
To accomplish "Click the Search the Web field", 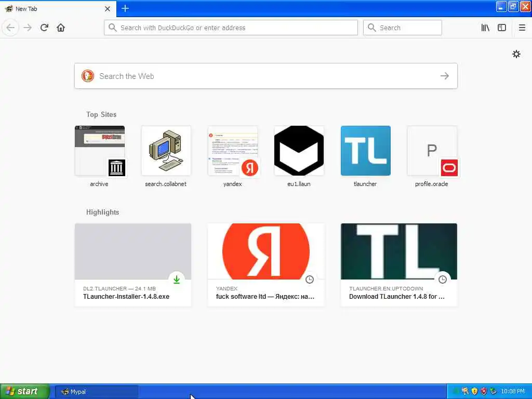I will pos(265,76).
